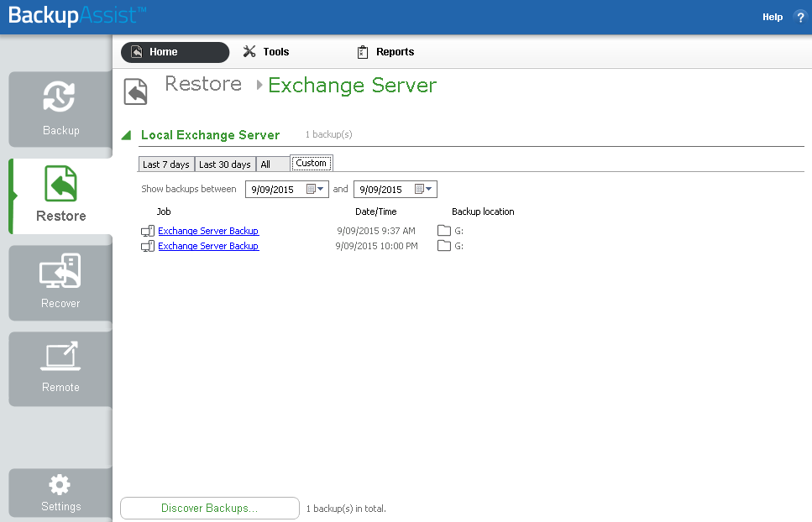This screenshot has width=812, height=522.
Task: Filter backups to Last 7 days
Action: (x=166, y=164)
